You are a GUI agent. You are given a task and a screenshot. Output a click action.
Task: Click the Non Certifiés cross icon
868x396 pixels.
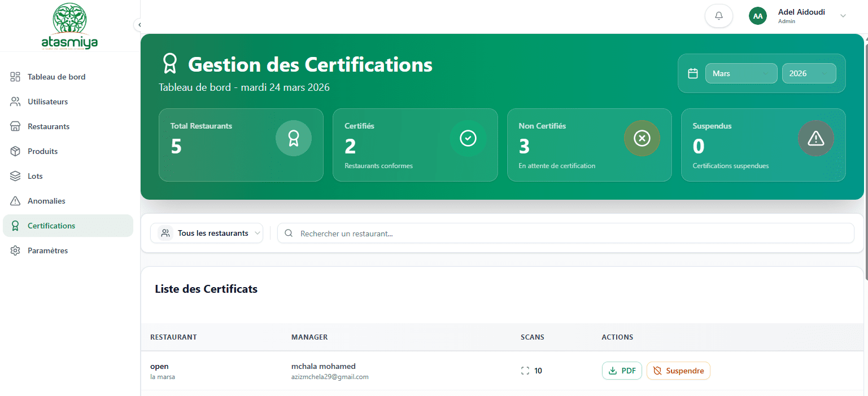click(x=642, y=138)
